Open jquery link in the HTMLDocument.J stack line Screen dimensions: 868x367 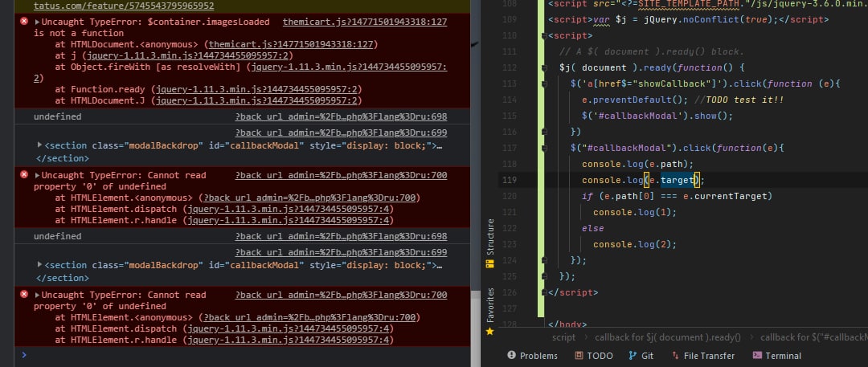256,100
